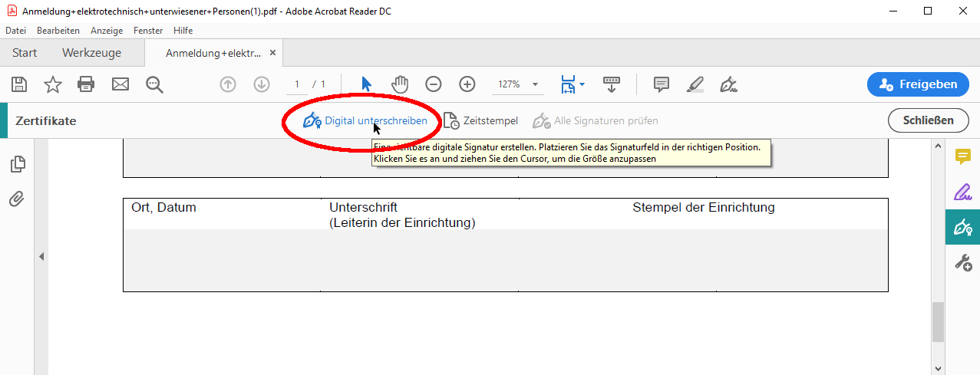The height and width of the screenshot is (375, 980).
Task: Switch to the Werkzeuge tab
Action: coord(92,53)
